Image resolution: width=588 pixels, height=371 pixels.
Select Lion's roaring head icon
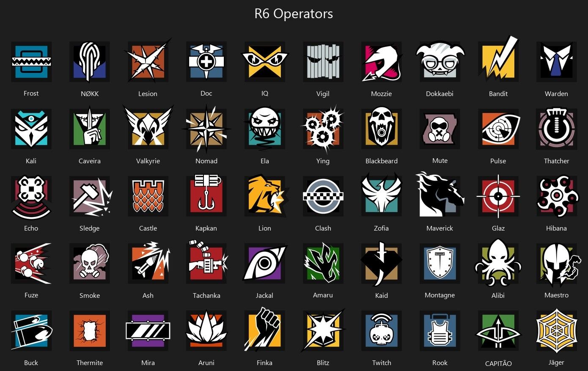[x=267, y=195]
